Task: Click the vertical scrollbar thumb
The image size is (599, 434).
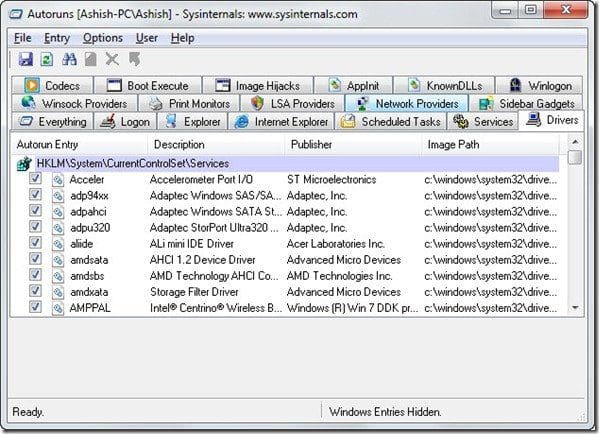Action: tap(575, 157)
